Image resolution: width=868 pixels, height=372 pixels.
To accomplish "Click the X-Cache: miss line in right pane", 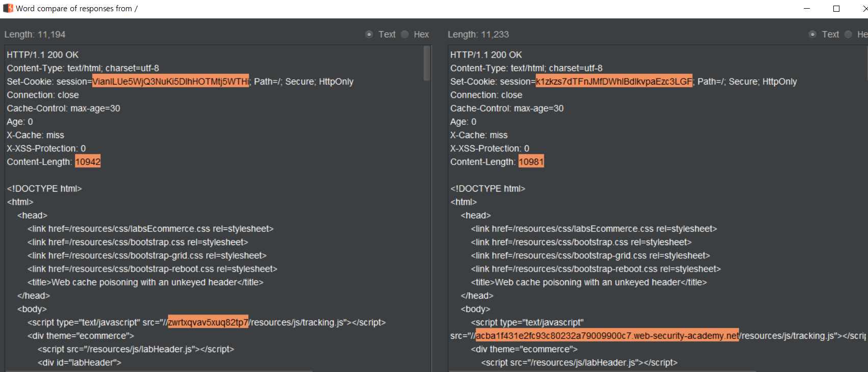I will click(479, 135).
